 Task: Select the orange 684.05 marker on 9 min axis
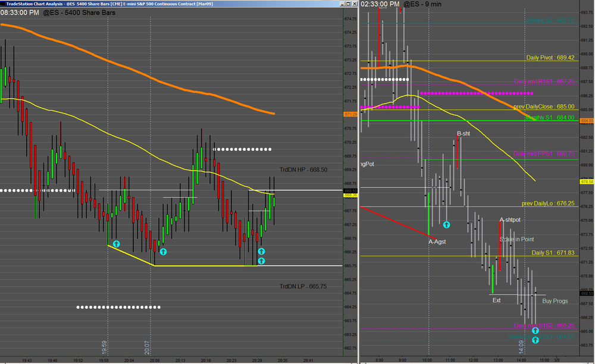[x=587, y=121]
